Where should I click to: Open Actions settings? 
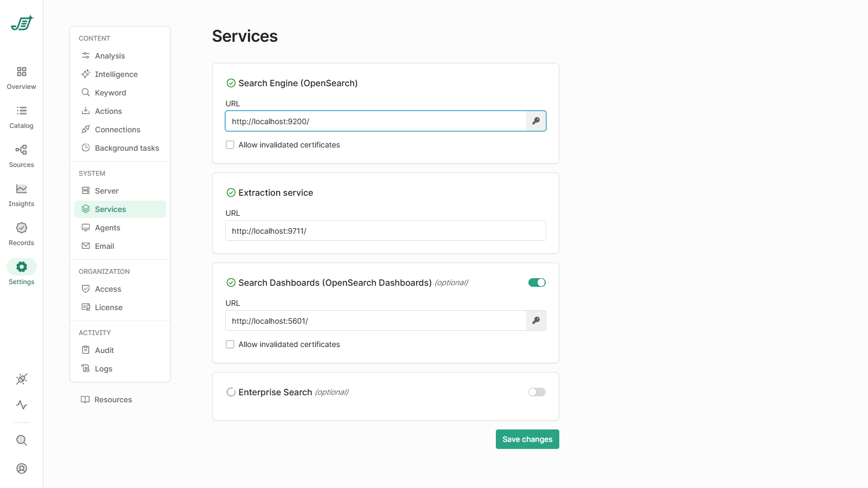pos(120,111)
